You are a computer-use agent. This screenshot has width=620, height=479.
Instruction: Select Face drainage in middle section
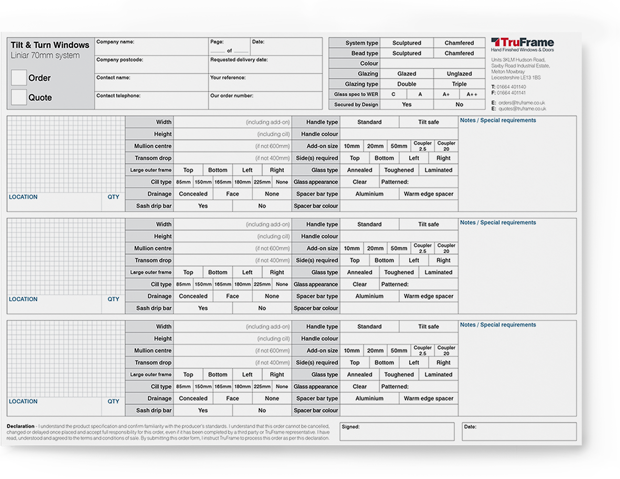click(x=232, y=296)
